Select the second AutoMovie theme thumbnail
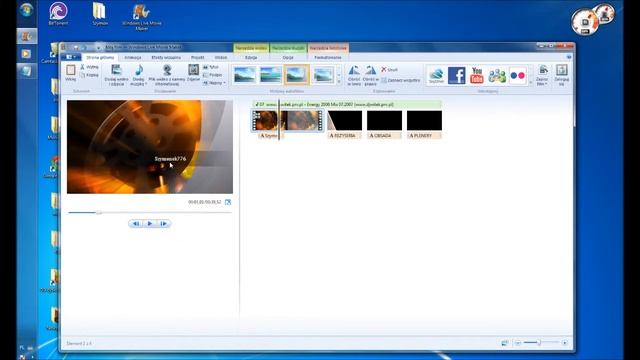Screen dimensions: 640x360 (x=271, y=75)
